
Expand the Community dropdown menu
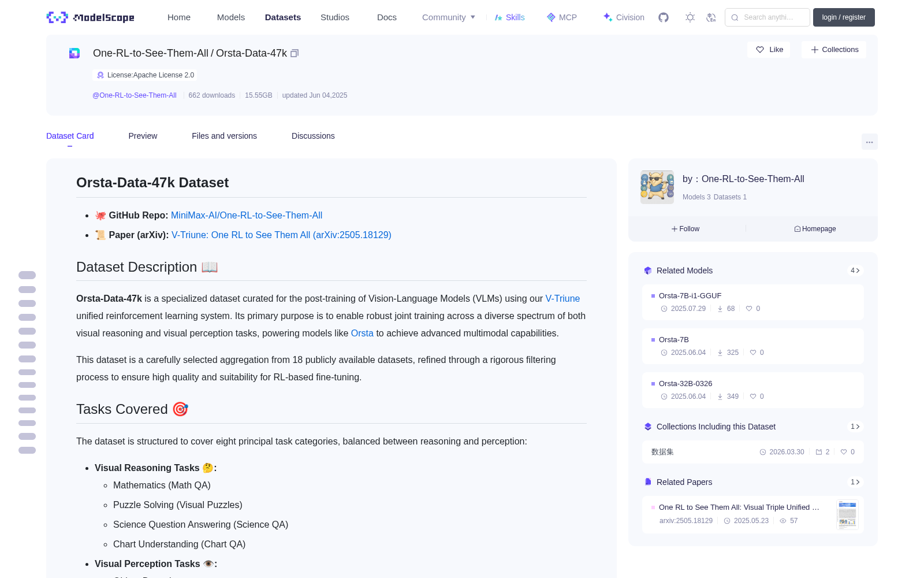[x=449, y=17]
